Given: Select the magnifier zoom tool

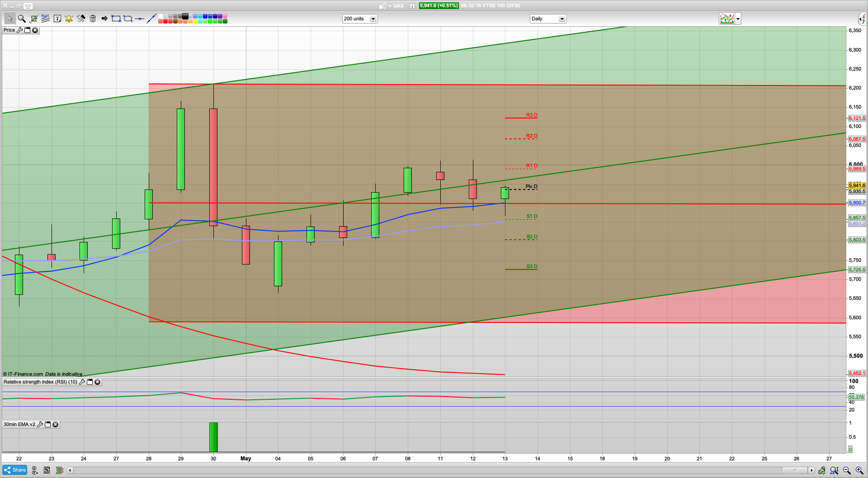Looking at the screenshot, I should click(x=22, y=19).
